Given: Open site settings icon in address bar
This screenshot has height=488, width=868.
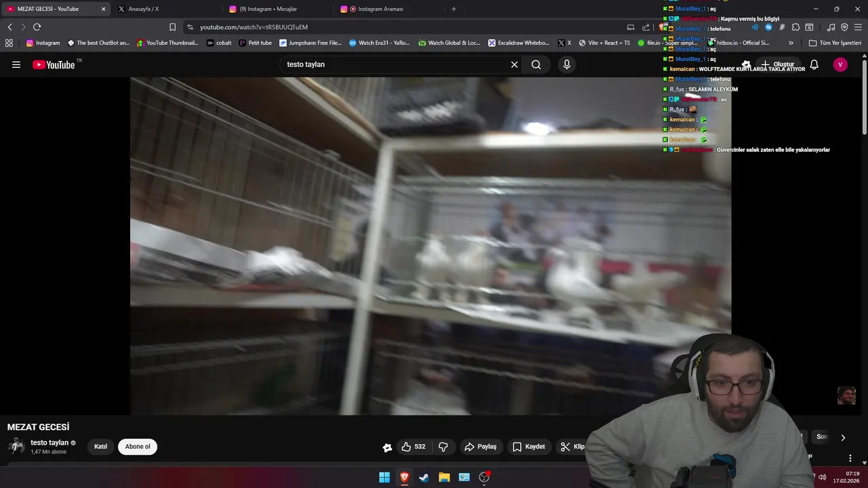Looking at the screenshot, I should click(x=190, y=27).
